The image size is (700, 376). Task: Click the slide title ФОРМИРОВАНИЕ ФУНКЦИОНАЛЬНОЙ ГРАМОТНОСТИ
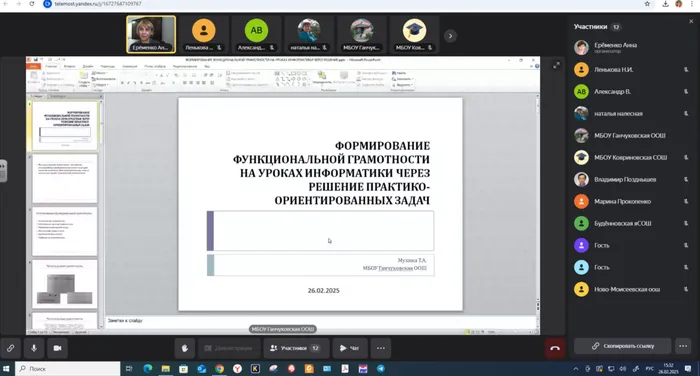tap(331, 173)
